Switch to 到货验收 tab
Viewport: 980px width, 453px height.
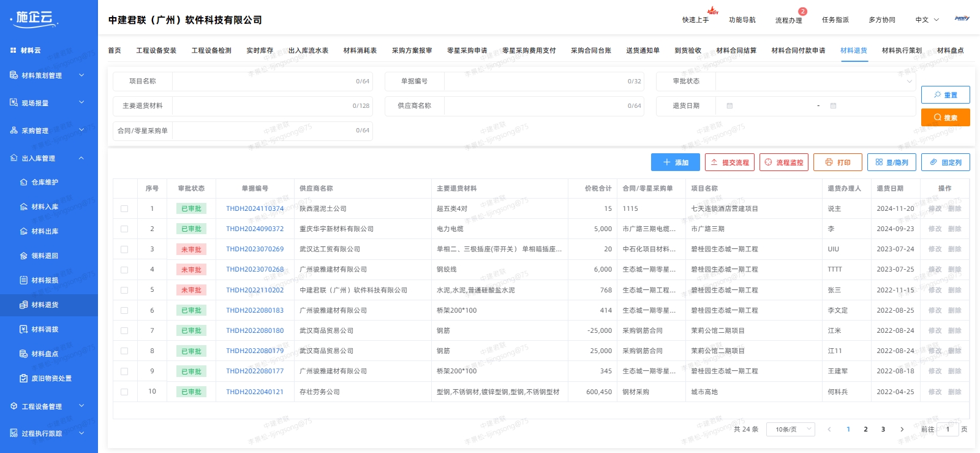(x=688, y=50)
